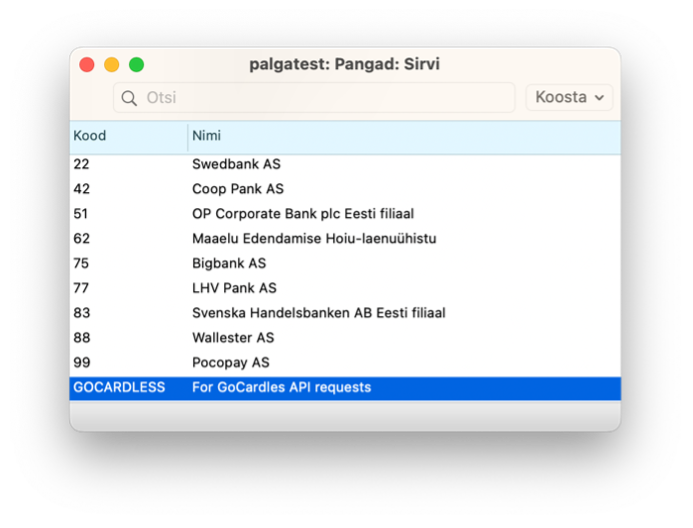Screen dimensions: 693x528
Task: Select For GoCardles API requests row
Action: coord(345,388)
